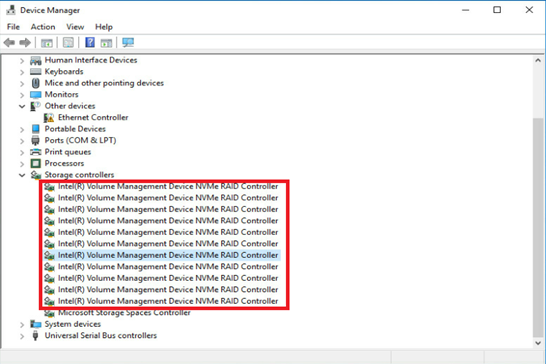The height and width of the screenshot is (364, 546).
Task: Click the Processors category icon
Action: click(x=36, y=163)
